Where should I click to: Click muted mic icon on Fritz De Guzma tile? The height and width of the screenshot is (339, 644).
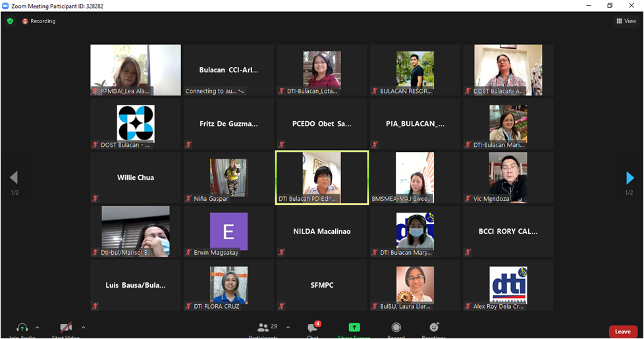pyautogui.click(x=188, y=145)
